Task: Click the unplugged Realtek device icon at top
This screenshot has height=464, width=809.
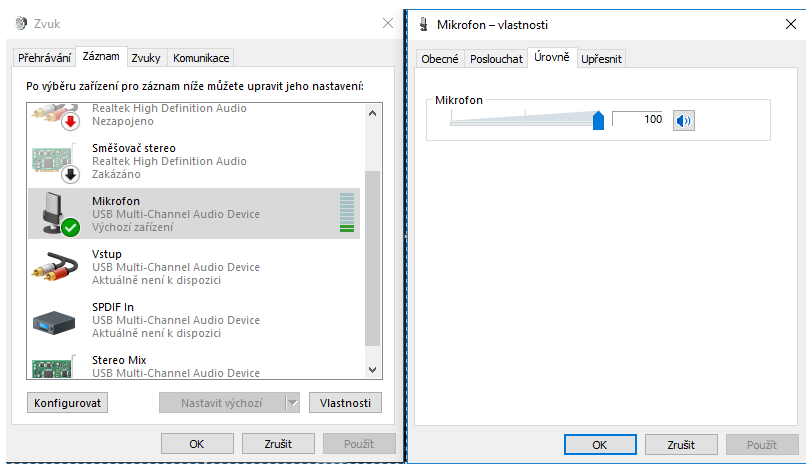Action: pyautogui.click(x=57, y=116)
